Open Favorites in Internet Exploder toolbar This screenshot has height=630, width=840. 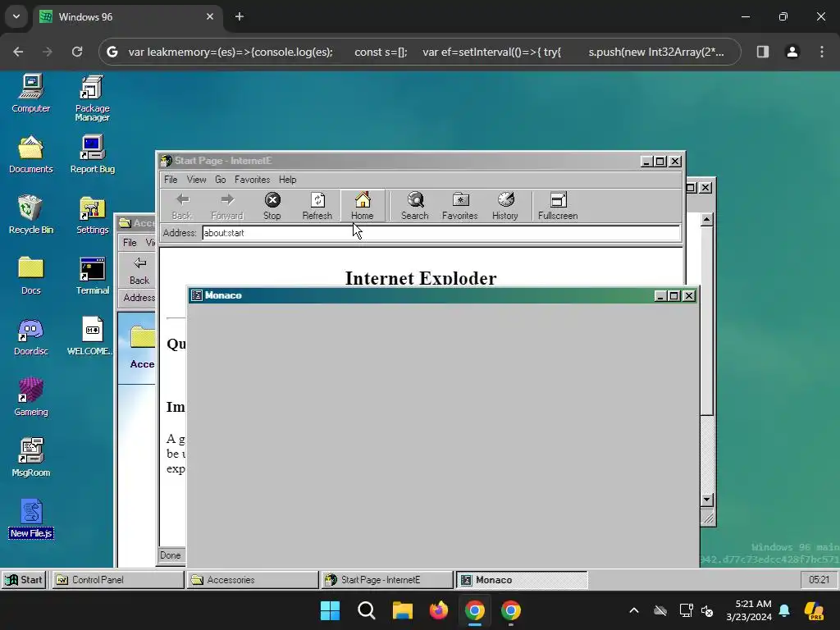coord(459,206)
